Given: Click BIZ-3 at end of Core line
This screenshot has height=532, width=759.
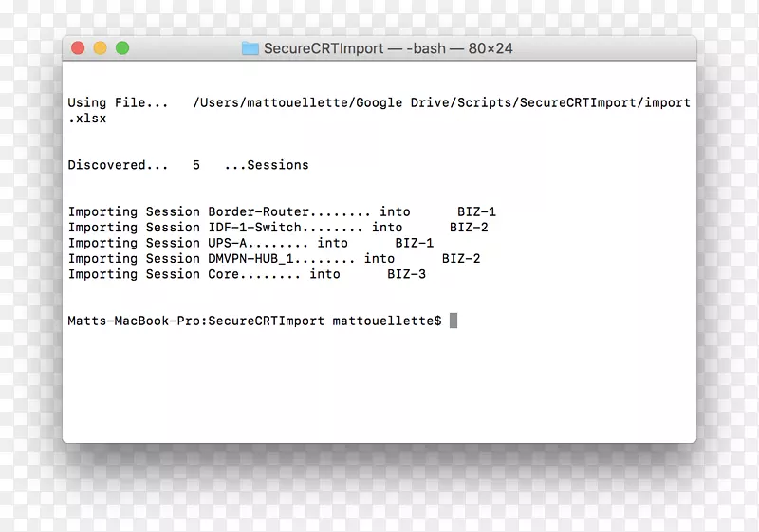Looking at the screenshot, I should tap(406, 274).
